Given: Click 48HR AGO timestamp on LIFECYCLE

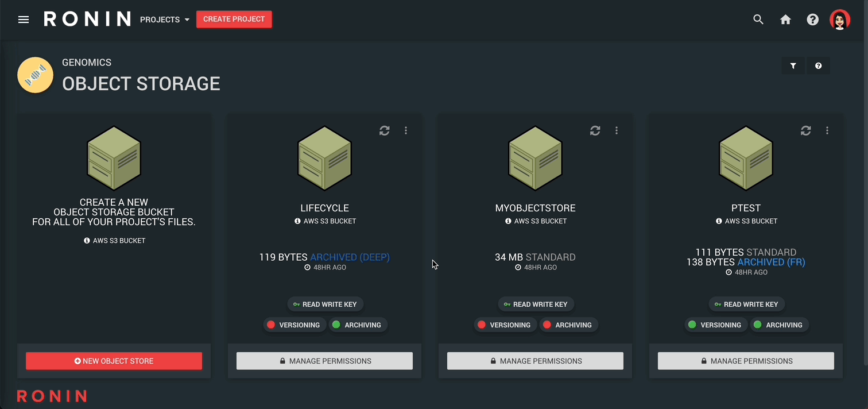Looking at the screenshot, I should [x=325, y=268].
